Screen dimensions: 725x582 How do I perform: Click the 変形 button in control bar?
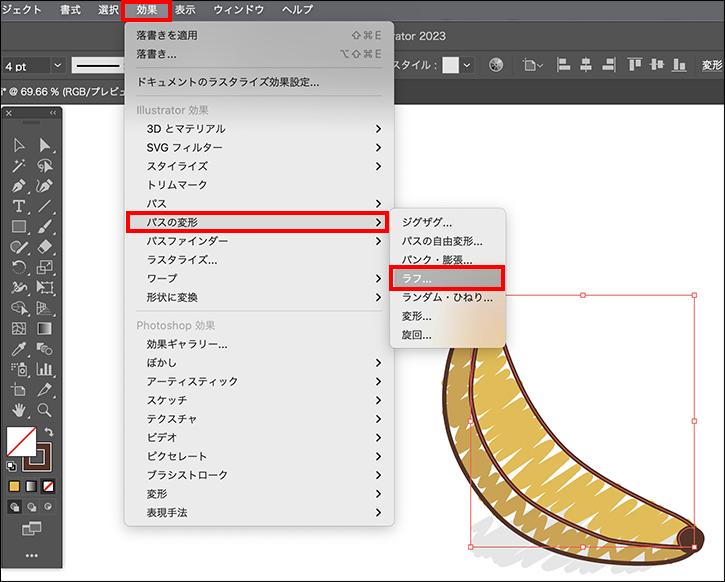711,65
